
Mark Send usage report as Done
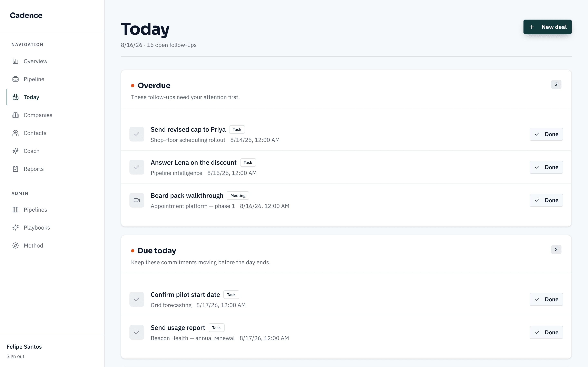click(546, 332)
